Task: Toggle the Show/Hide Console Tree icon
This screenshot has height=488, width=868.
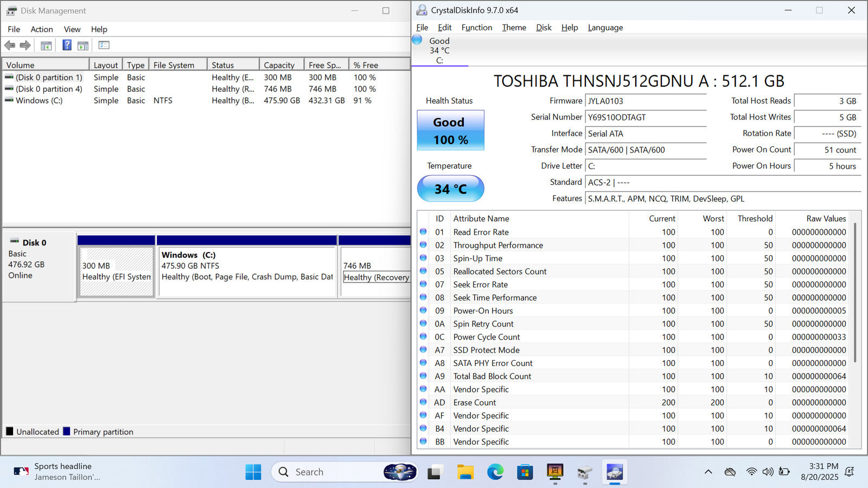Action: point(46,46)
